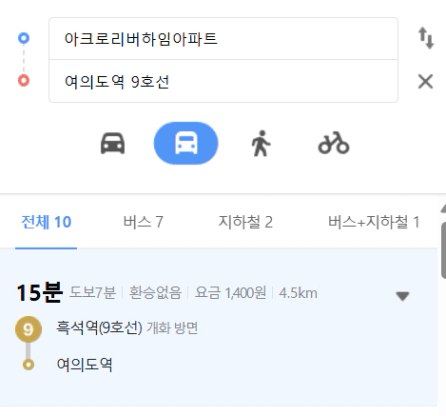Screen dimensions: 446x416
Task: Click the blue origin marker circle
Action: 24,38
